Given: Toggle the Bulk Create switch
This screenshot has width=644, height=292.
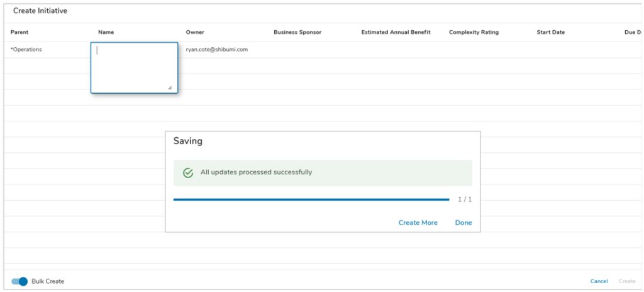Looking at the screenshot, I should coord(19,281).
